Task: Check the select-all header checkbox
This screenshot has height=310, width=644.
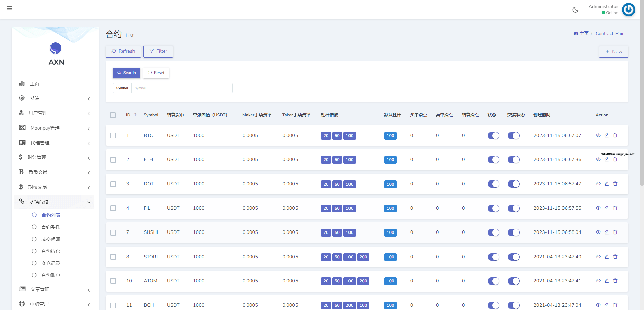Action: click(113, 115)
